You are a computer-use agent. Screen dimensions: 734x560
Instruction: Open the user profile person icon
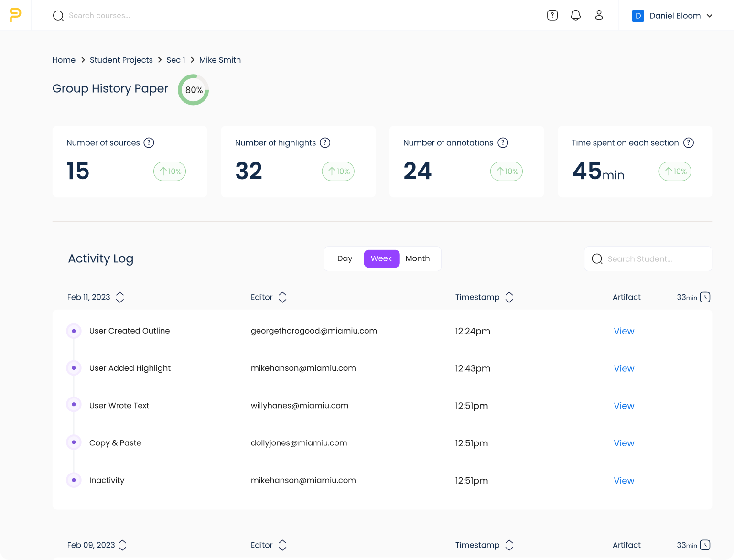(x=599, y=15)
